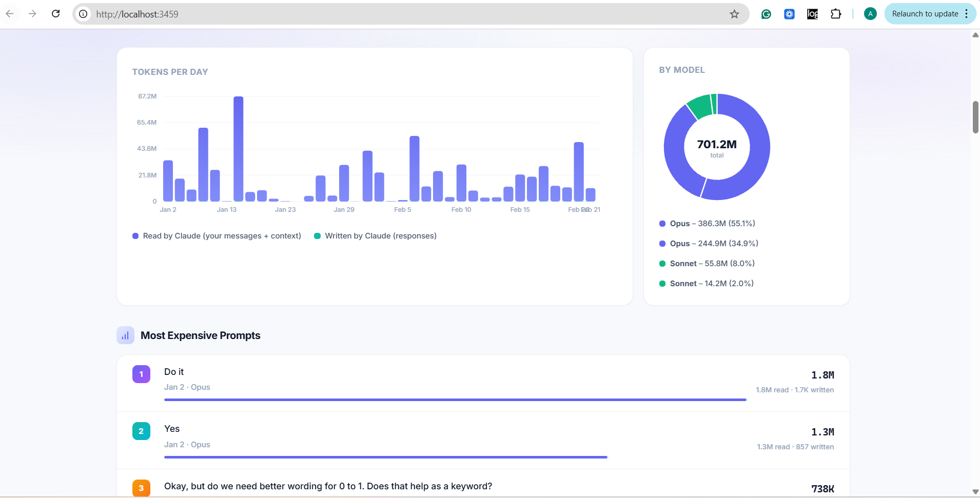Open the browser three-dot menu
Screen dimensions: 980x498
(x=967, y=14)
